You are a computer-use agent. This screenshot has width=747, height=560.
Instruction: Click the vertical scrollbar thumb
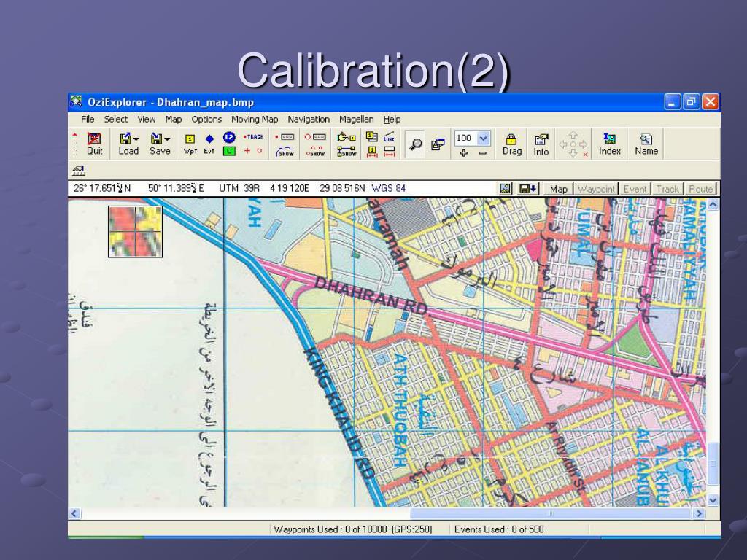click(713, 464)
